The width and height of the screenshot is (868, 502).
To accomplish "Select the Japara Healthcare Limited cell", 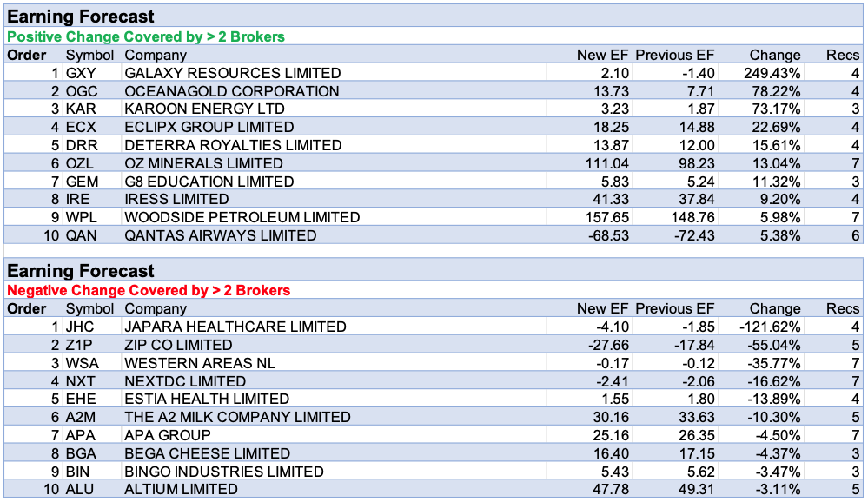I will tap(235, 327).
